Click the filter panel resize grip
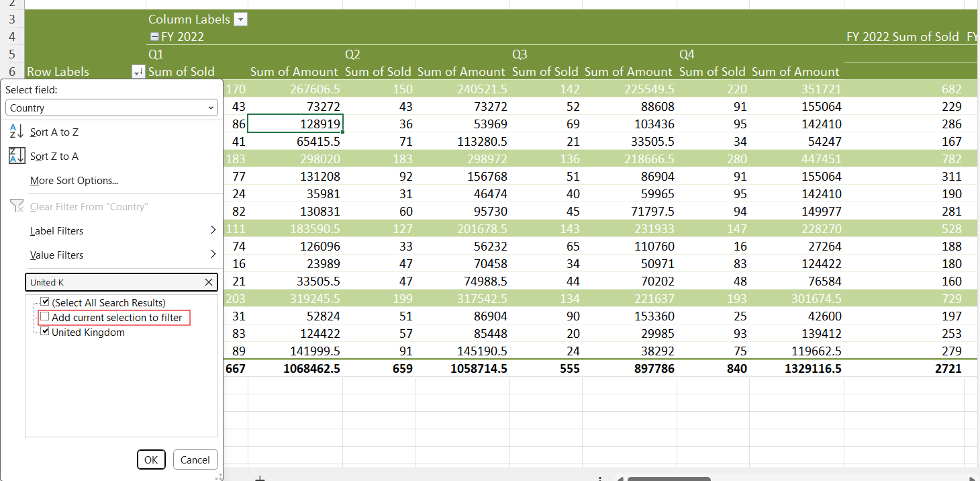980x481 pixels. tap(218, 476)
